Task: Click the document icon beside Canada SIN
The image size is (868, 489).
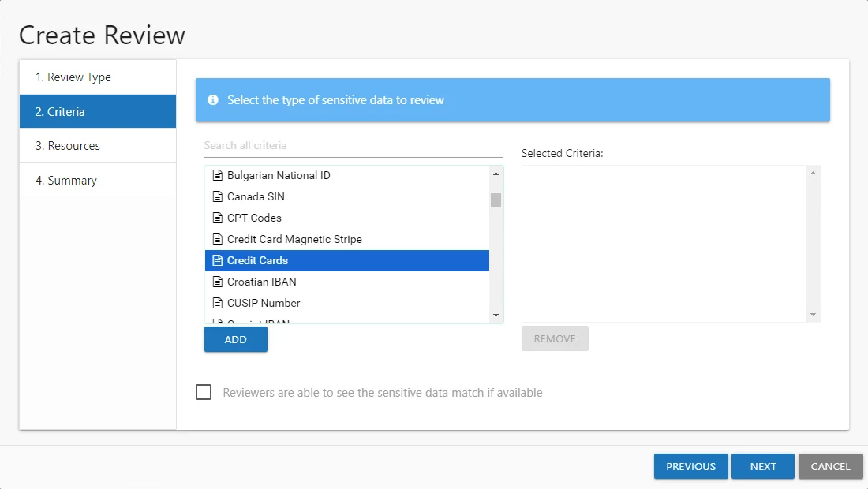Action: tap(218, 196)
